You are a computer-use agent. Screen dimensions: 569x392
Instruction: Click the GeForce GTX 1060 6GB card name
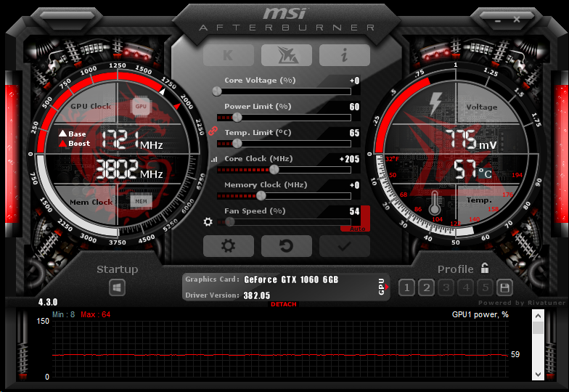(291, 279)
